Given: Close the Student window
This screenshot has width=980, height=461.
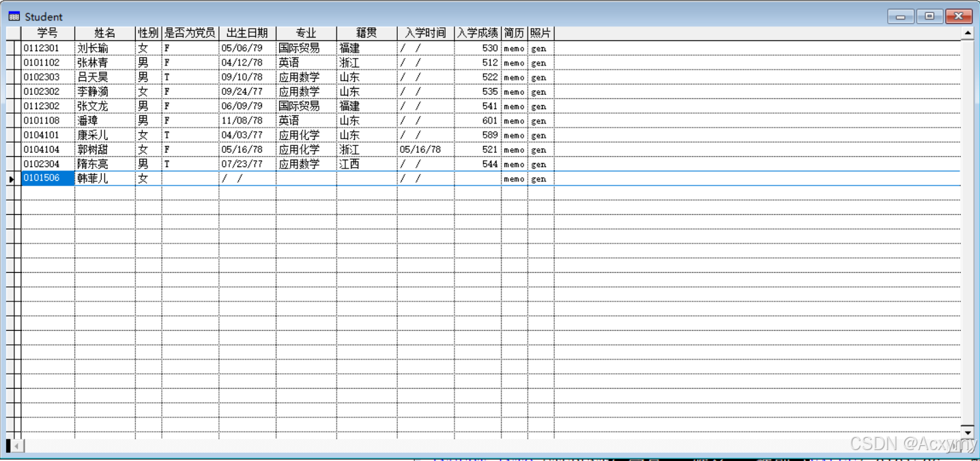Looking at the screenshot, I should (959, 16).
